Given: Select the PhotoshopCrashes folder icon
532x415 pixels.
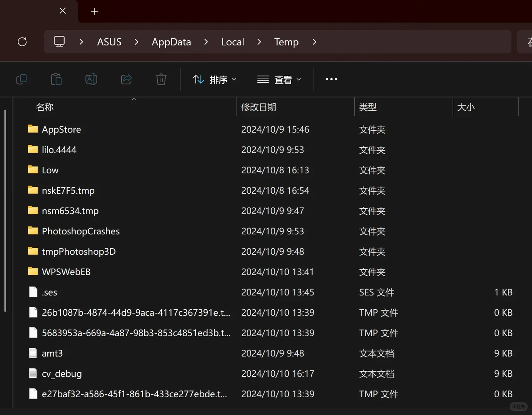Looking at the screenshot, I should 33,231.
